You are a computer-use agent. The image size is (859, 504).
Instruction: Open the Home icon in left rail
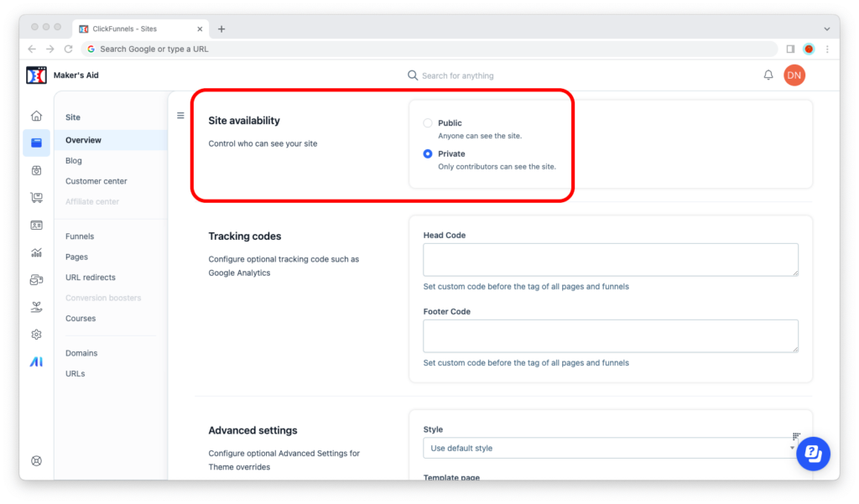click(x=36, y=116)
